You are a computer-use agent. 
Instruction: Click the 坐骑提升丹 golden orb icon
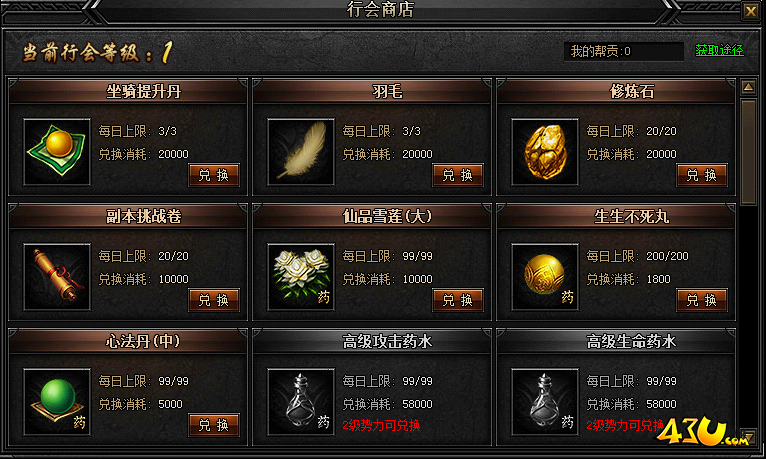pos(57,152)
